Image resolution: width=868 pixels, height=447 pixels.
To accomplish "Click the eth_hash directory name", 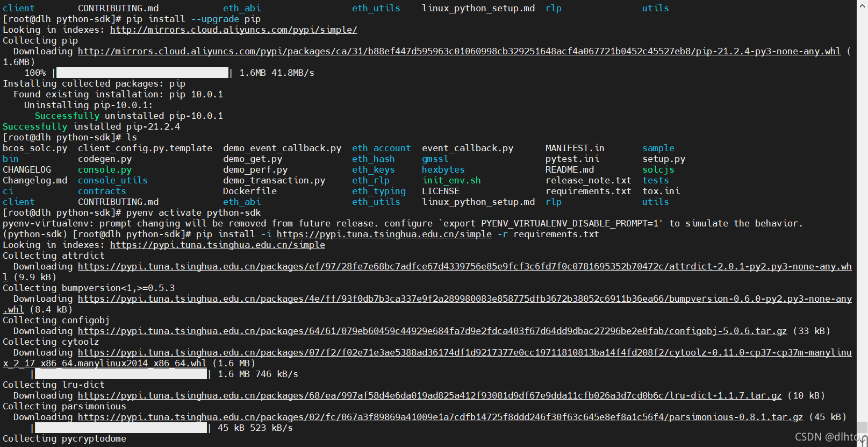I will (374, 159).
